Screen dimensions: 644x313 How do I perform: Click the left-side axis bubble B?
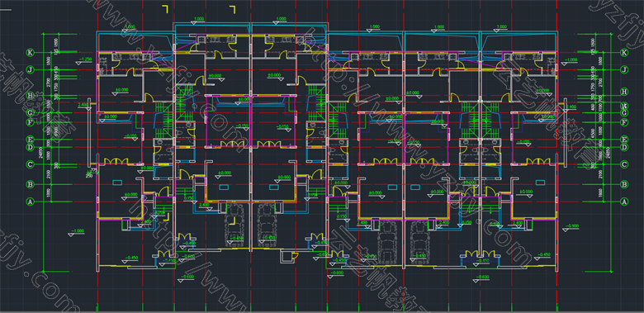[x=30, y=184]
